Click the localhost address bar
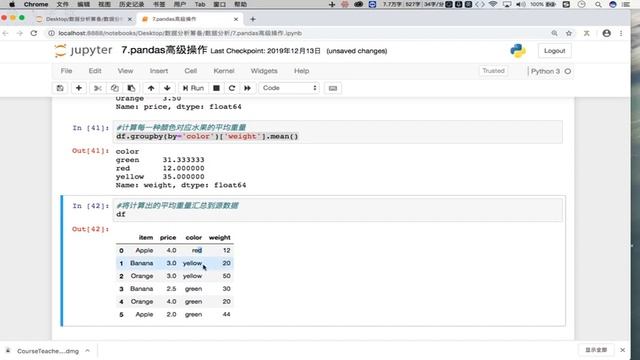The image size is (640, 360). point(180,33)
